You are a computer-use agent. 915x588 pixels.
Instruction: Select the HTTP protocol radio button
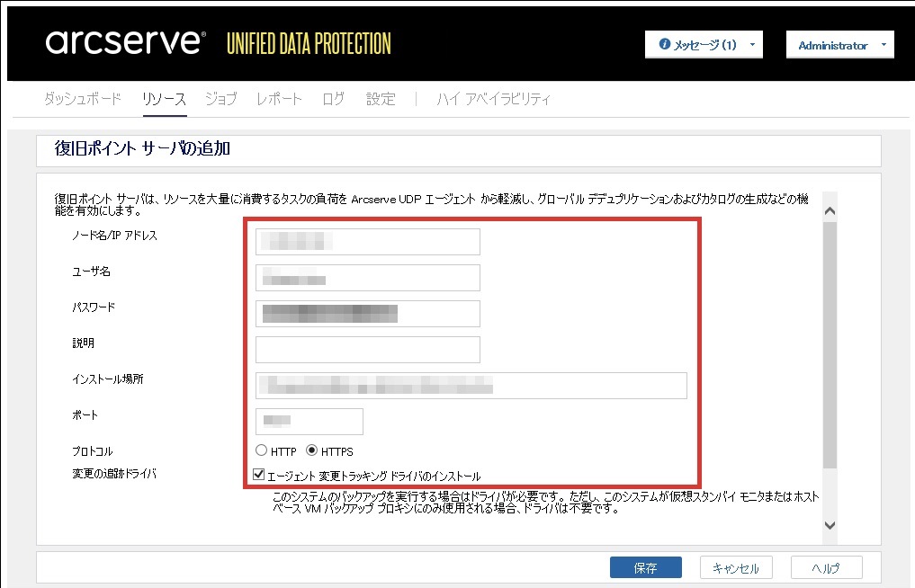(x=262, y=450)
